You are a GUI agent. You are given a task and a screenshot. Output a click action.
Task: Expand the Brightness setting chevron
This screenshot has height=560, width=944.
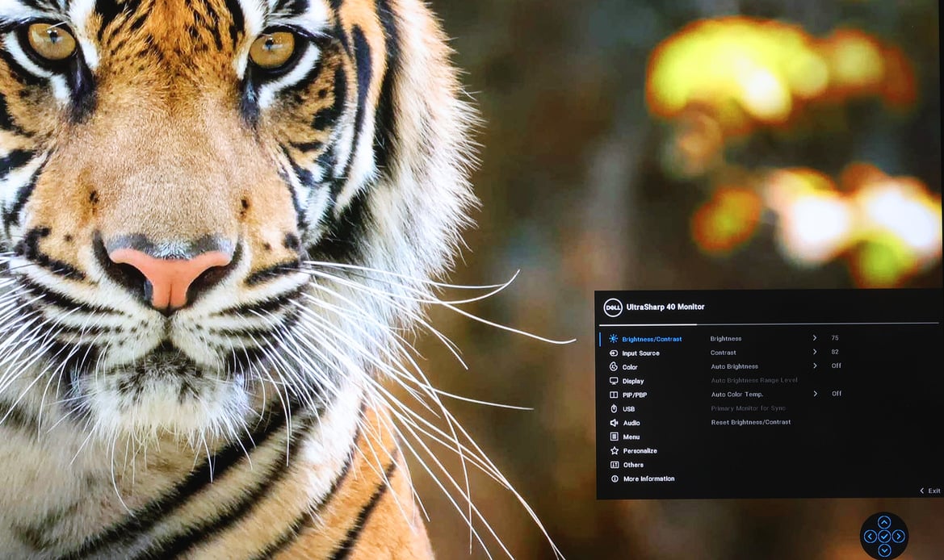(x=815, y=338)
